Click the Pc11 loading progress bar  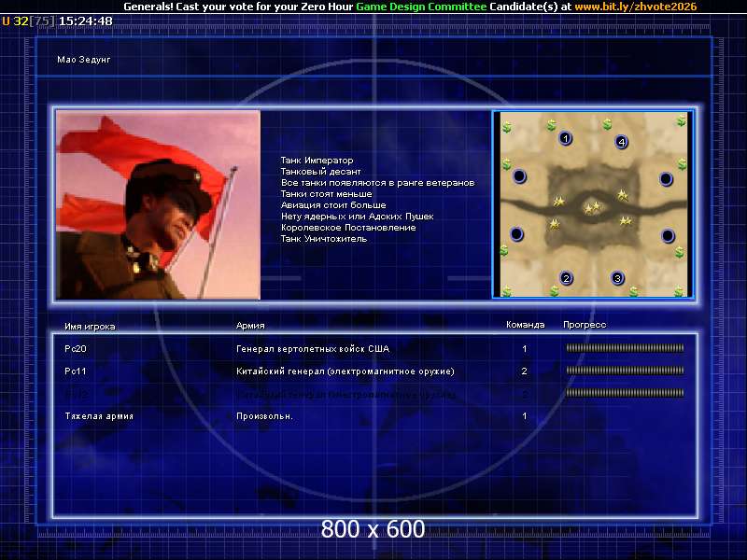point(625,370)
